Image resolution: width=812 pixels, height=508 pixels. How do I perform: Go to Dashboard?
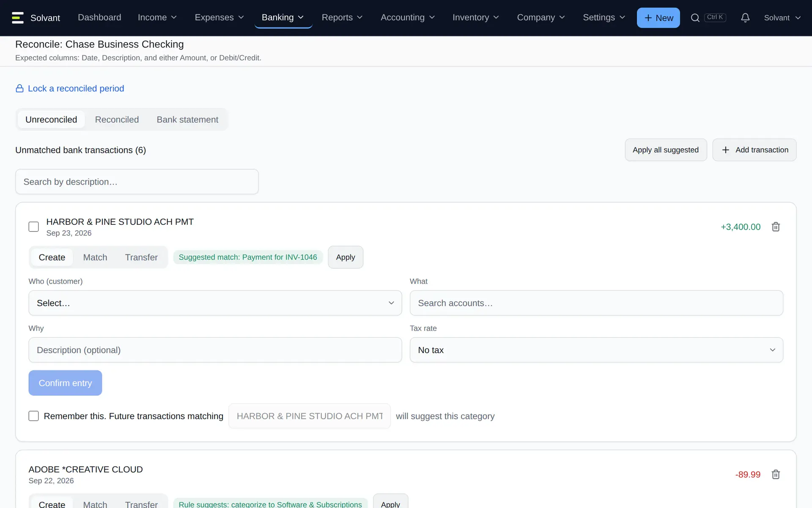[x=99, y=17]
